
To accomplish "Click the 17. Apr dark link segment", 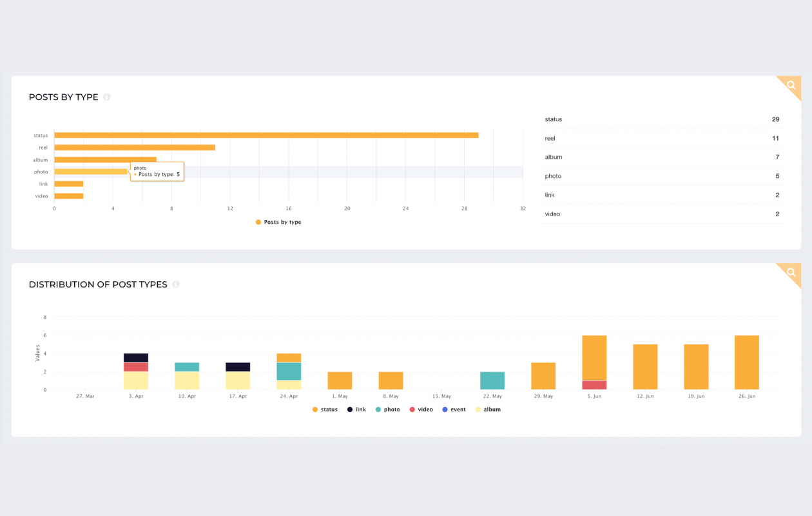I will pos(238,367).
